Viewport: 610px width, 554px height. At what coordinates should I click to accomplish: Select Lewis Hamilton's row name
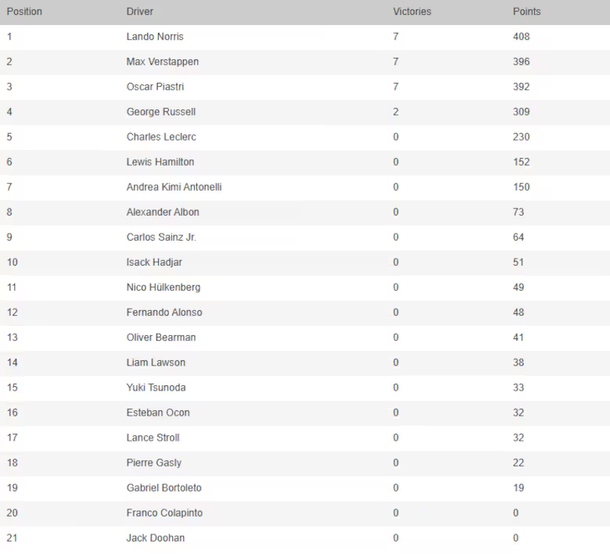tap(160, 162)
